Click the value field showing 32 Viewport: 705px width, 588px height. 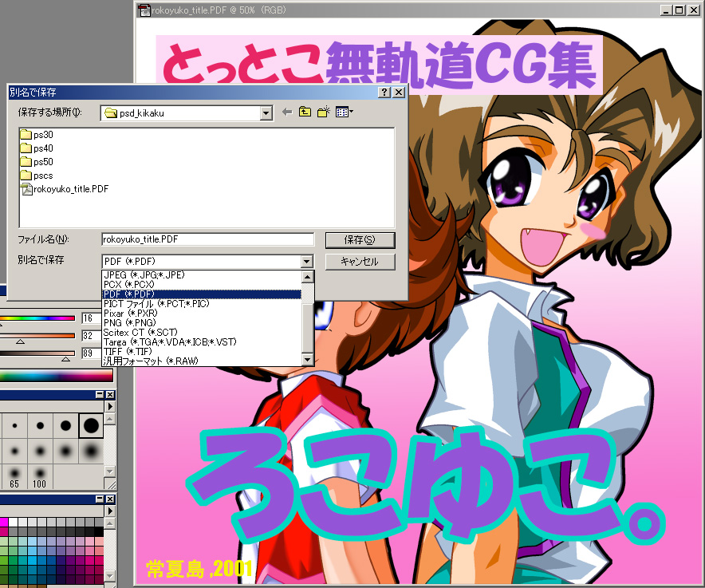point(91,336)
